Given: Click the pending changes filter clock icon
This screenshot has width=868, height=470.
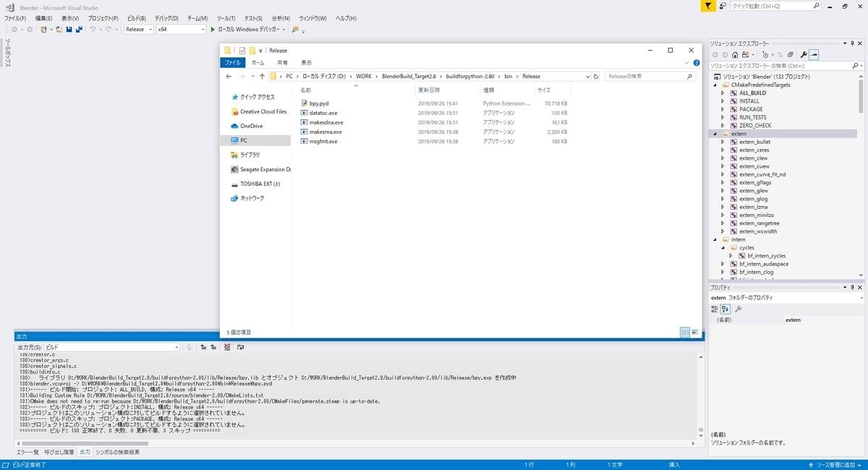Looking at the screenshot, I should 765,54.
